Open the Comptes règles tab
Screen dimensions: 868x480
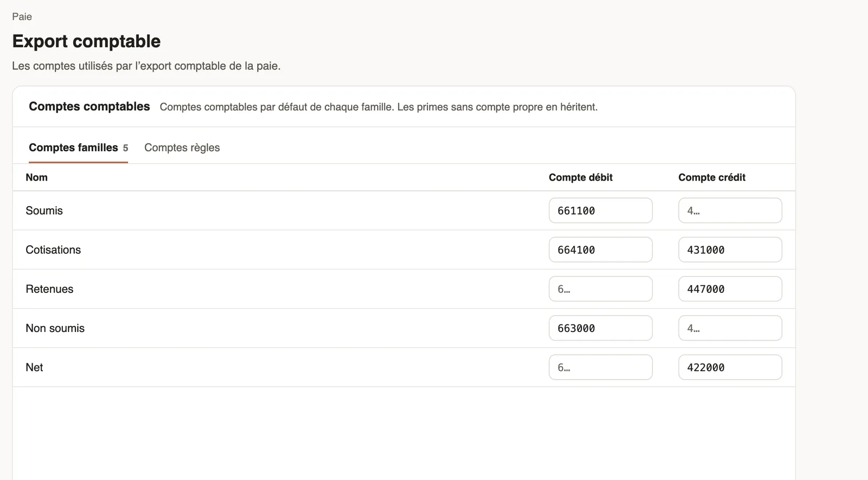click(182, 148)
